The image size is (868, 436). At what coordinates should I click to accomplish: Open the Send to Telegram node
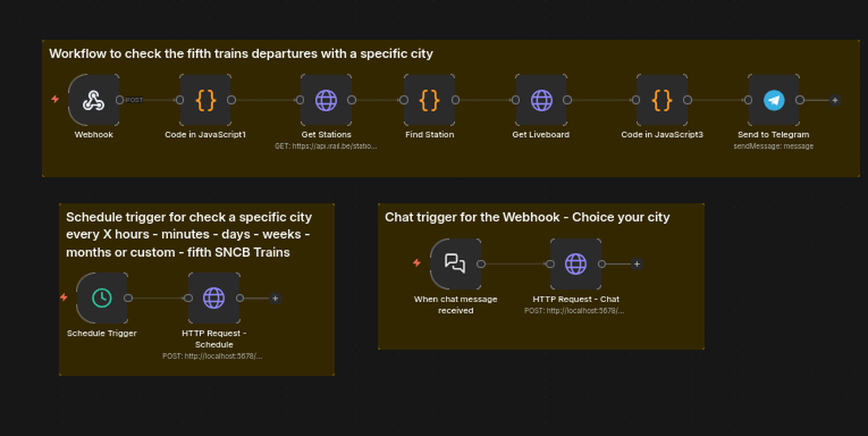click(x=773, y=100)
